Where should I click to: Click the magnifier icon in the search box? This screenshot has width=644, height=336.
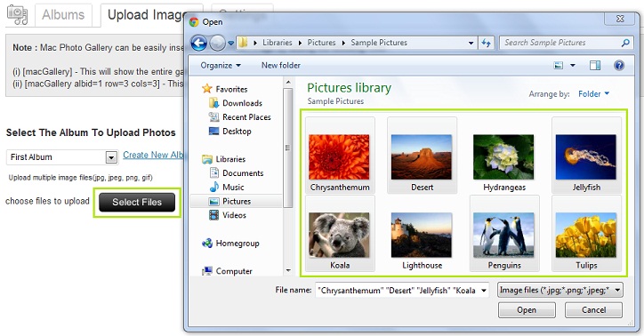pos(625,43)
